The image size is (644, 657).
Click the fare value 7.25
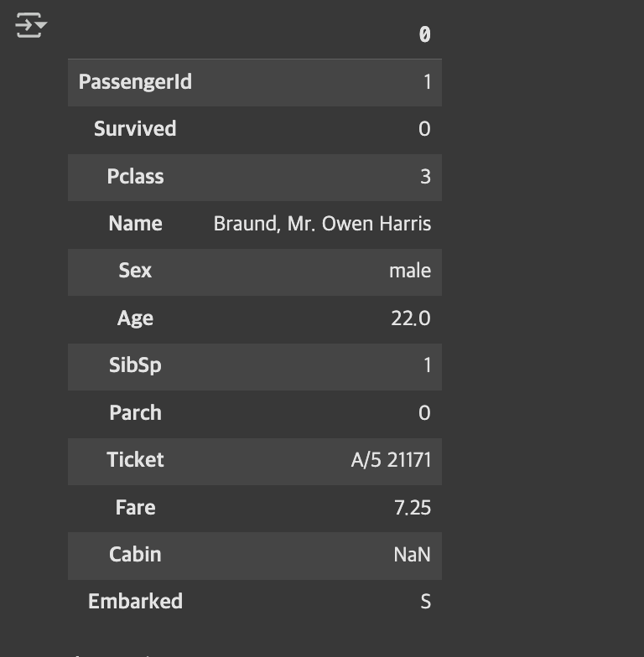click(x=413, y=508)
